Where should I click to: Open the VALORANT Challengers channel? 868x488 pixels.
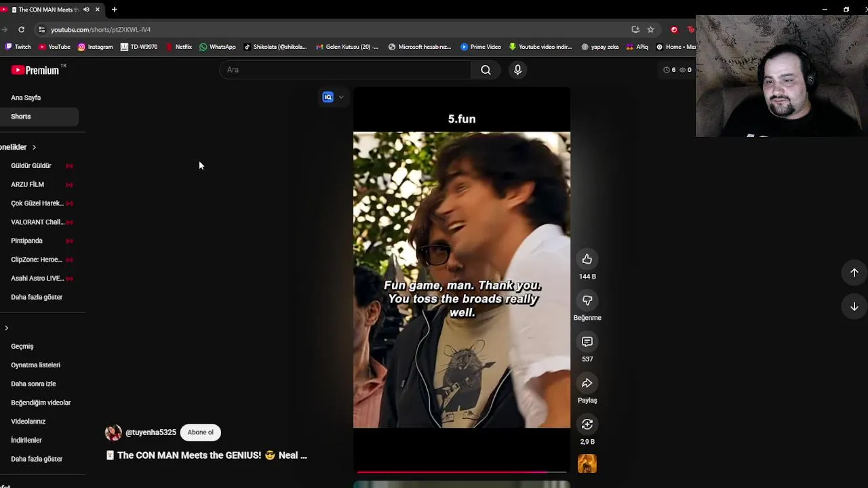(37, 222)
